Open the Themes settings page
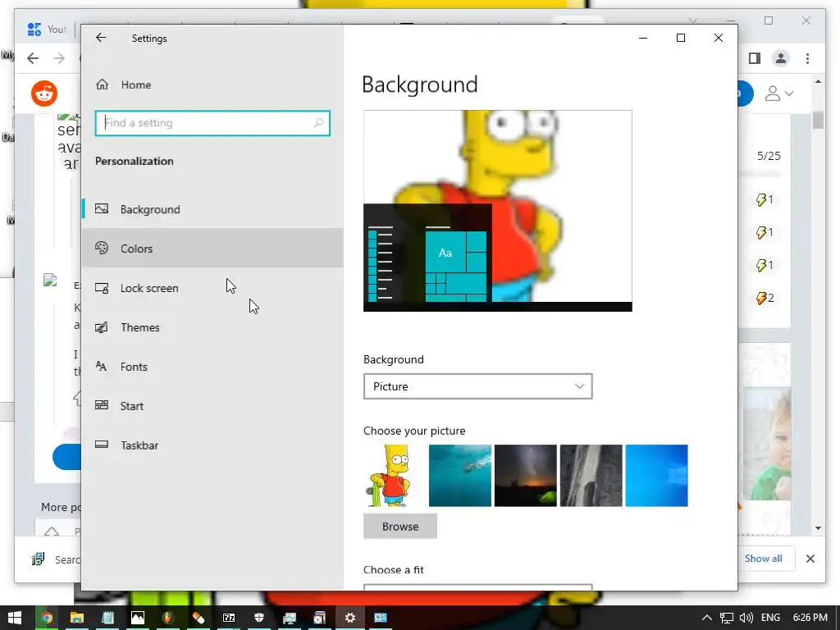 click(x=212, y=326)
